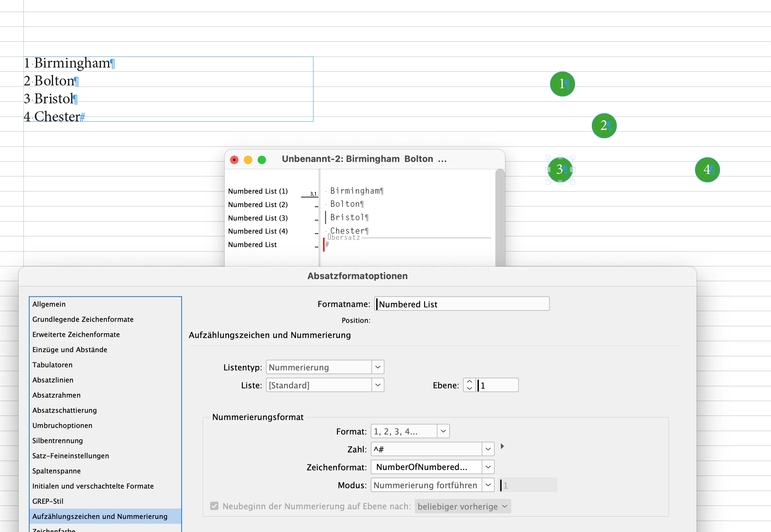Click the arrow right of the Zahl field
771x532 pixels.
(x=502, y=446)
